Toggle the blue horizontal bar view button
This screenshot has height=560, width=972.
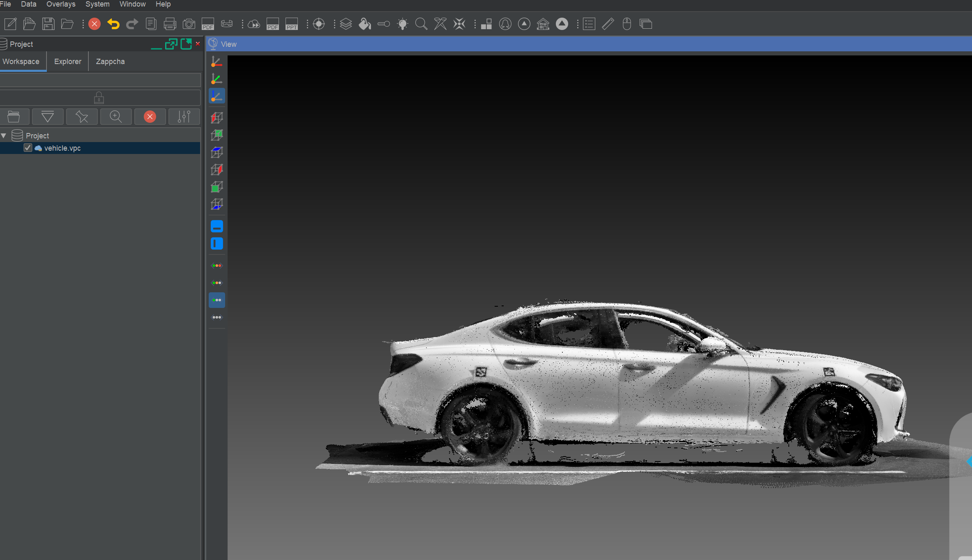(217, 226)
